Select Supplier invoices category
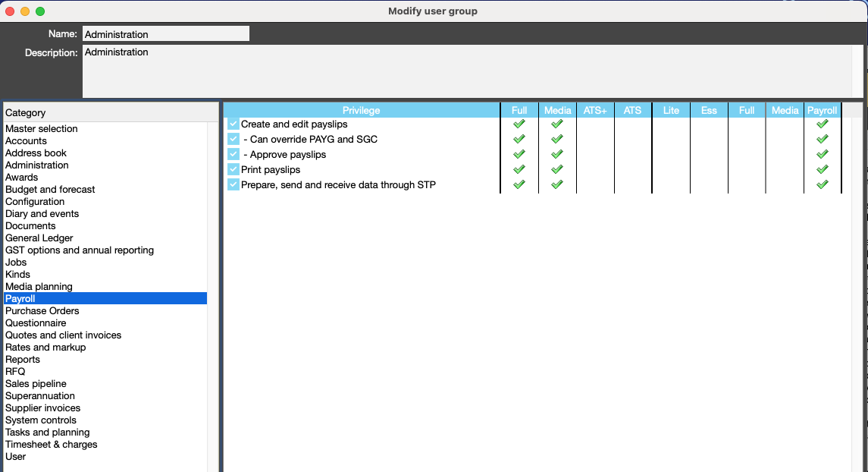The image size is (868, 472). [x=105, y=408]
